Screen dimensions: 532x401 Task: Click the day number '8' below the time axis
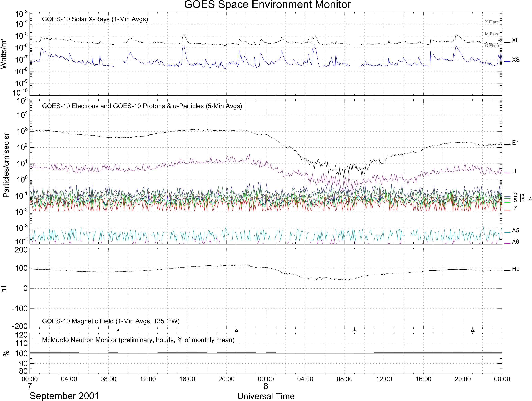(x=266, y=386)
